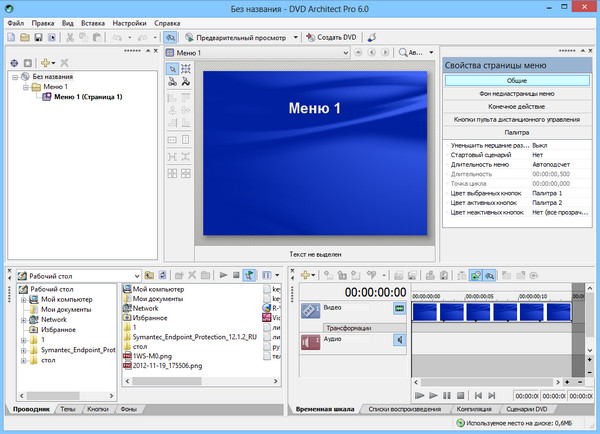The height and width of the screenshot is (434, 600).
Task: Toggle the audio track mute speaker
Action: tap(399, 341)
